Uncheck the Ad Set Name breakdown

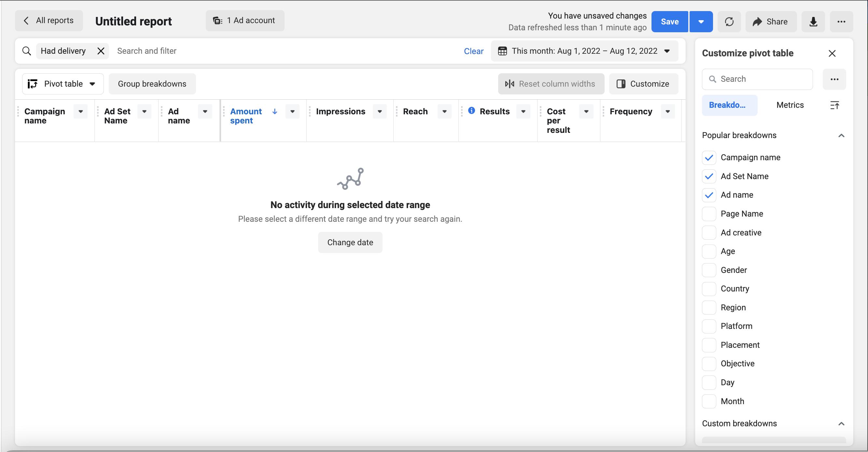[709, 176]
